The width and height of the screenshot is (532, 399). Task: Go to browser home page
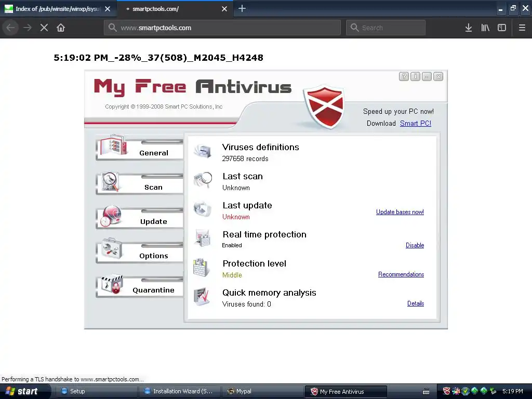point(61,28)
